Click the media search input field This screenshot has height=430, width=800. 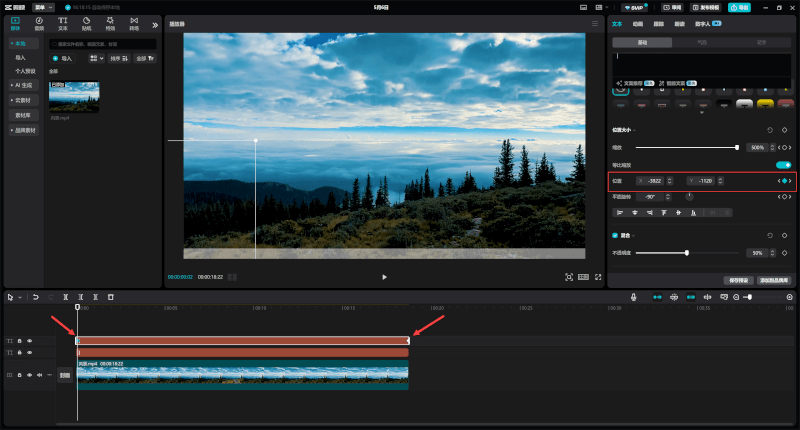pos(103,44)
